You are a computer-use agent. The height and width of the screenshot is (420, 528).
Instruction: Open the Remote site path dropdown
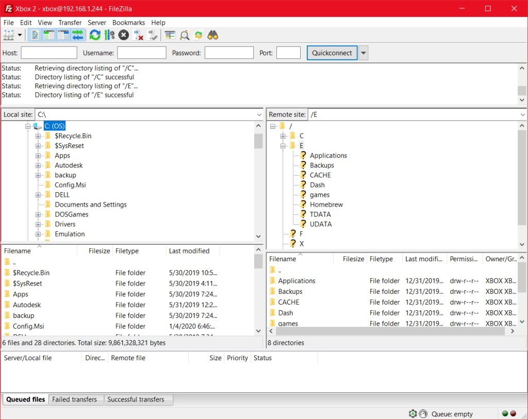click(x=523, y=115)
